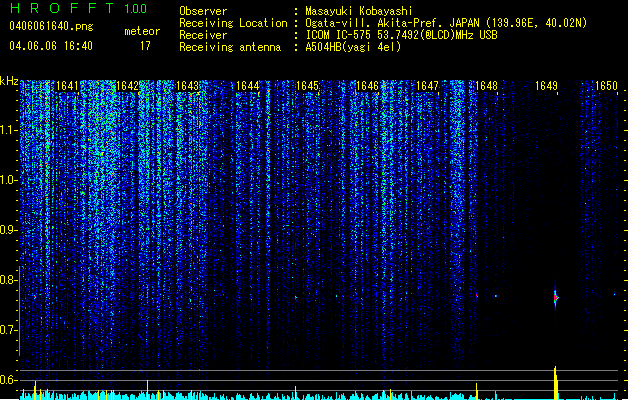
Task: Click the HROFFT 1.0.0 title text
Action: click(78, 8)
